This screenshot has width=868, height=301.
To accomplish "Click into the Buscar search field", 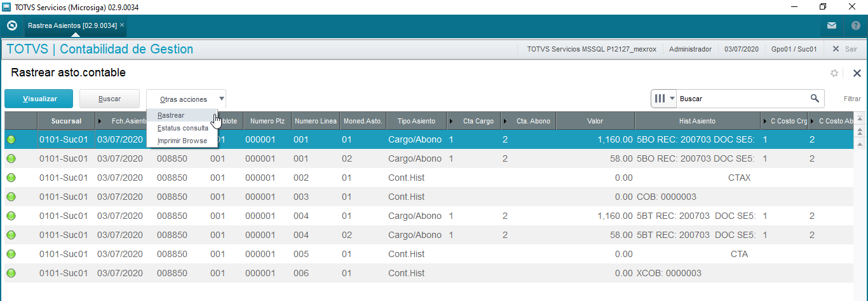I will [x=742, y=99].
